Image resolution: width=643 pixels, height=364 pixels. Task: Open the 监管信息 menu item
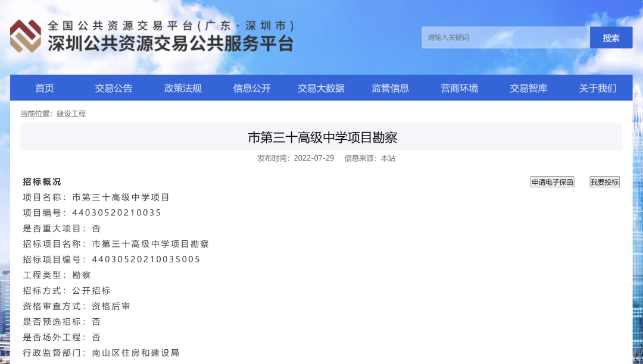(390, 87)
